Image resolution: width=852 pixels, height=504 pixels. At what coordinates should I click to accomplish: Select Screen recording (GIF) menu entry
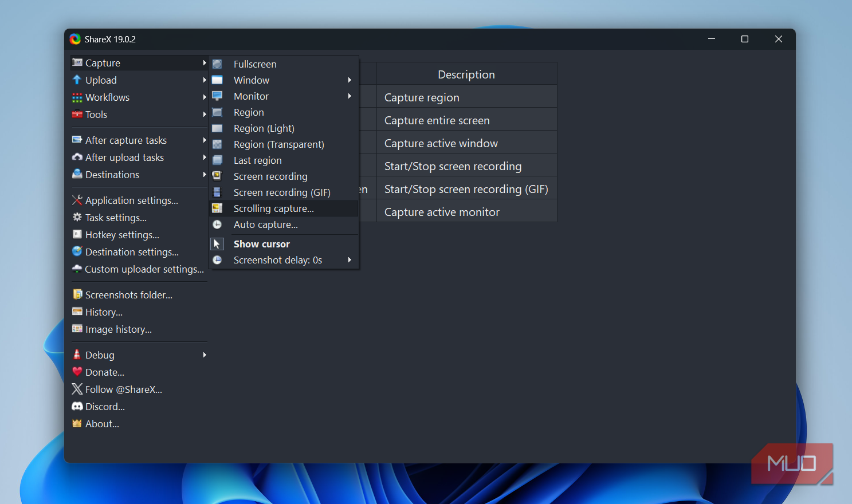point(284,192)
